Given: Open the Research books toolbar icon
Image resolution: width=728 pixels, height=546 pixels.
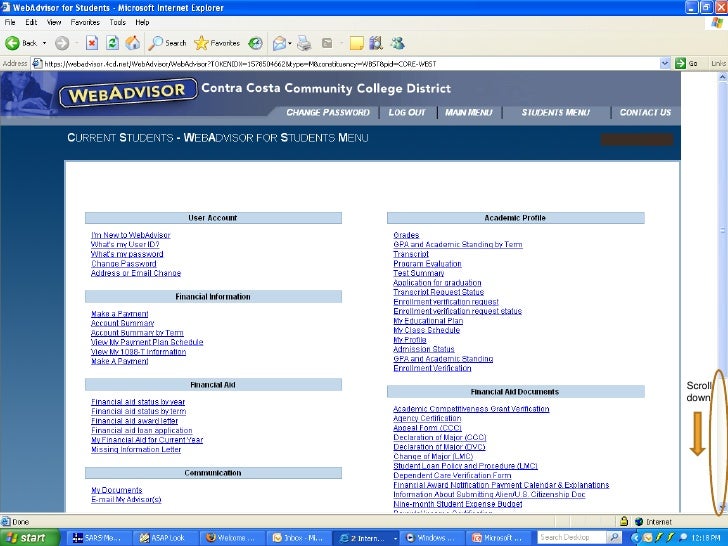Looking at the screenshot, I should pos(376,43).
